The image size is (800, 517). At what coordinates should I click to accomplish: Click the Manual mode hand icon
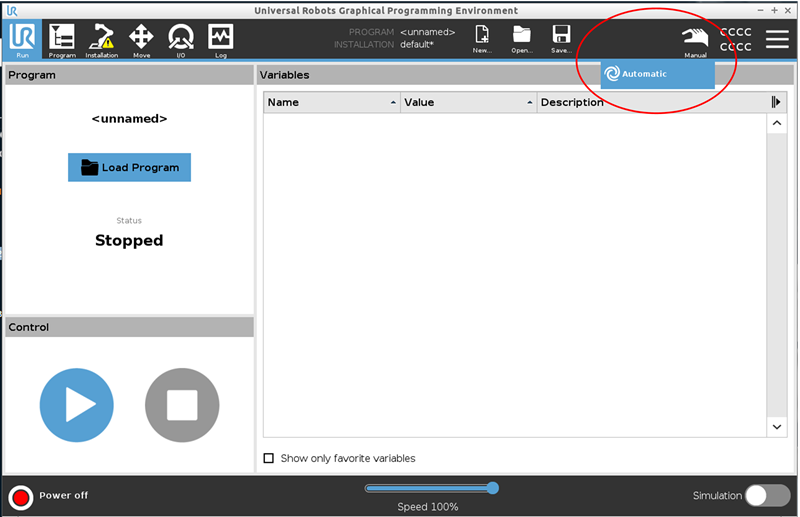[695, 41]
